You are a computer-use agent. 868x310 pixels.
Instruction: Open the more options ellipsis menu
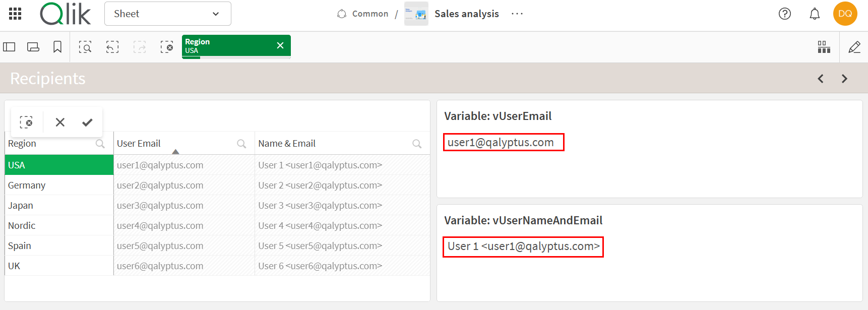click(517, 14)
